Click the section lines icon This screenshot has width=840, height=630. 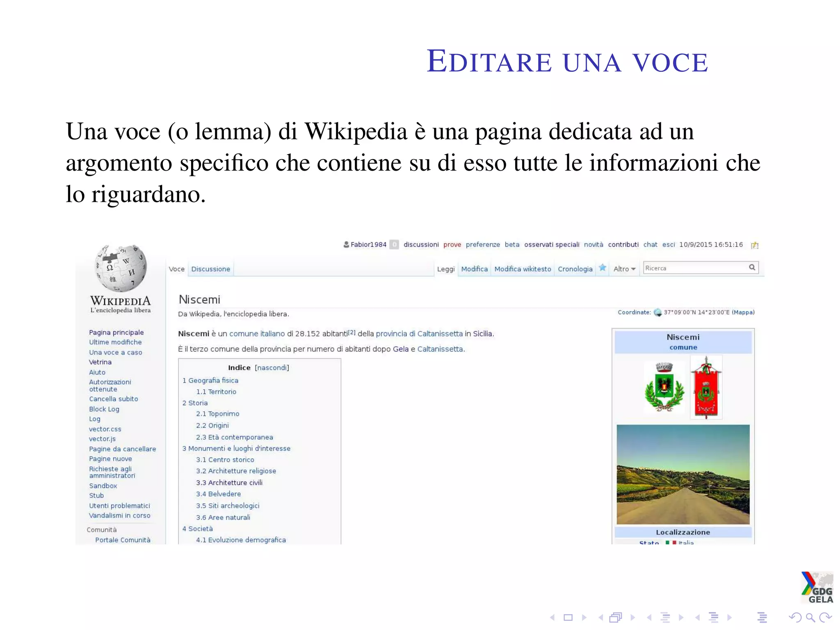(x=713, y=617)
